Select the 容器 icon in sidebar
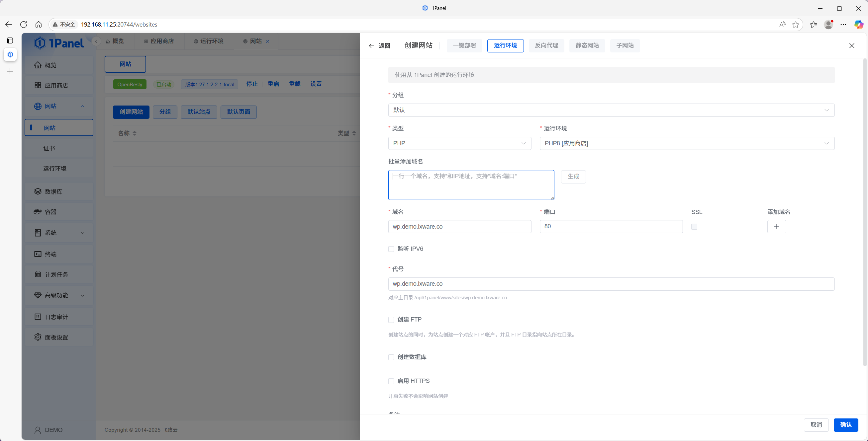 [38, 211]
